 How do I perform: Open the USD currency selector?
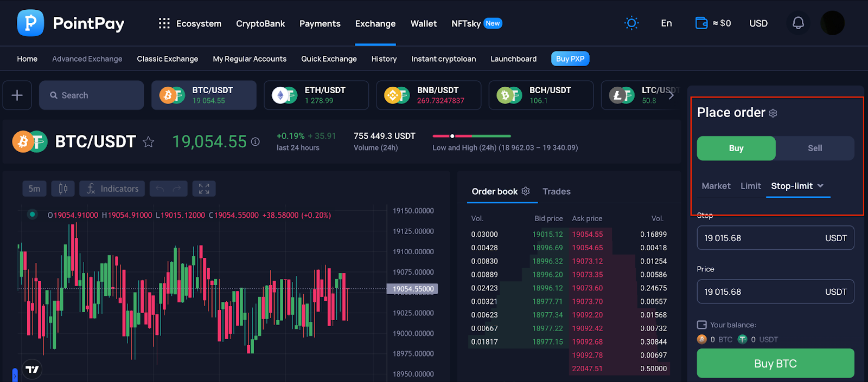click(x=758, y=23)
